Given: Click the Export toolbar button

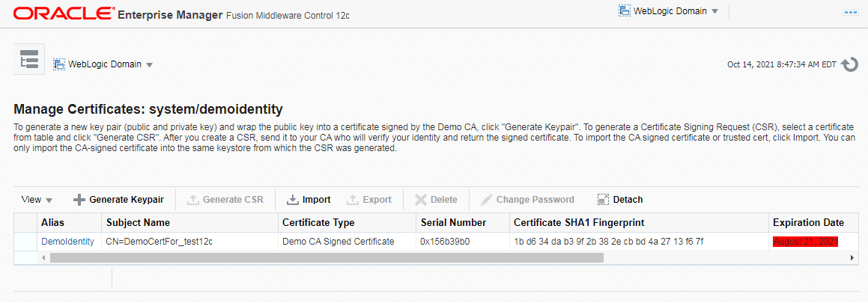Looking at the screenshot, I should pyautogui.click(x=368, y=200).
